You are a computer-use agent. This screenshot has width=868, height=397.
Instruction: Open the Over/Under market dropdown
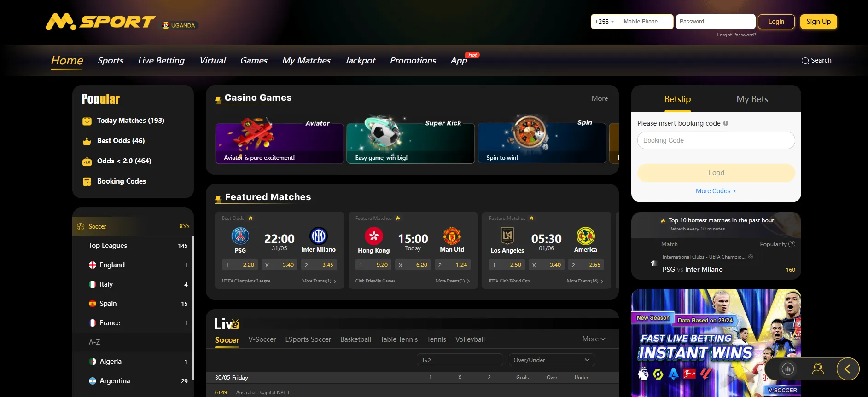tap(552, 360)
